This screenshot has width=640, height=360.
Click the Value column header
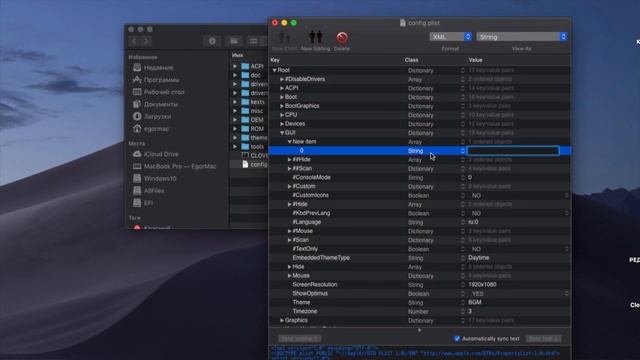click(476, 60)
